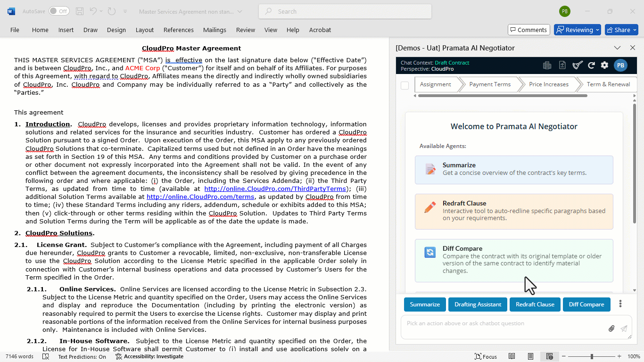This screenshot has height=362, width=644.
Task: Open Customize Quick Access Toolbar dropdown
Action: click(125, 11)
